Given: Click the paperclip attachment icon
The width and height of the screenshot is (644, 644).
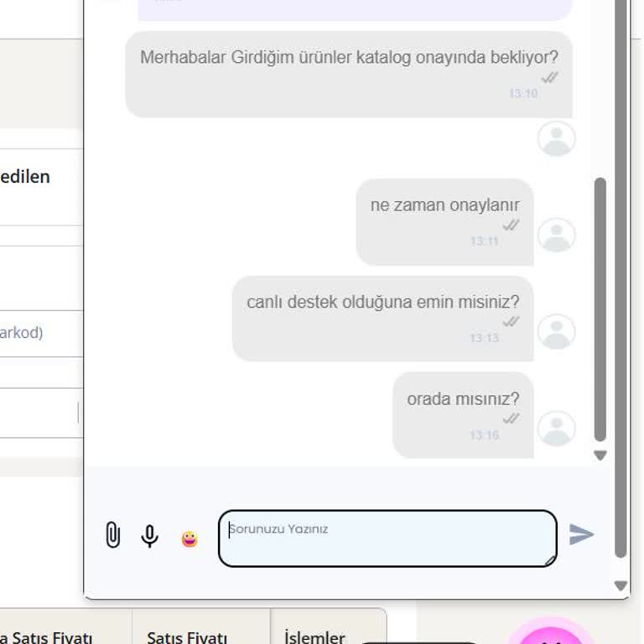Looking at the screenshot, I should pyautogui.click(x=112, y=535).
